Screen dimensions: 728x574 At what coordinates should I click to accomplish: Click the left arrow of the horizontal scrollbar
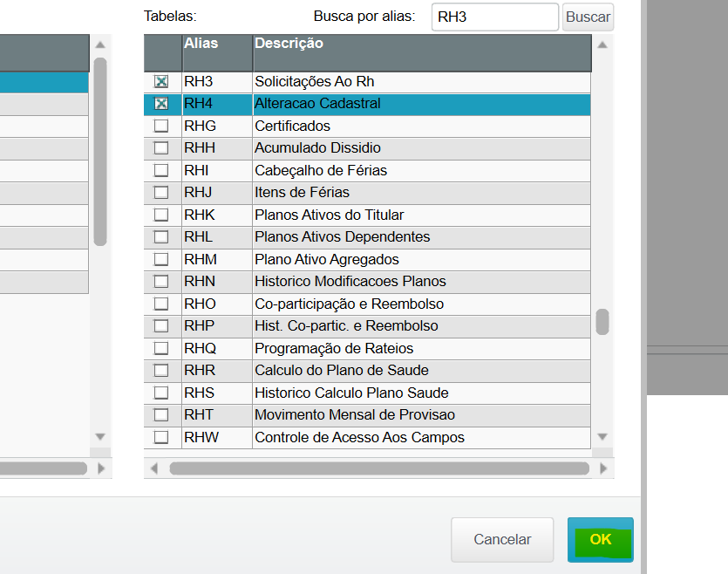153,468
